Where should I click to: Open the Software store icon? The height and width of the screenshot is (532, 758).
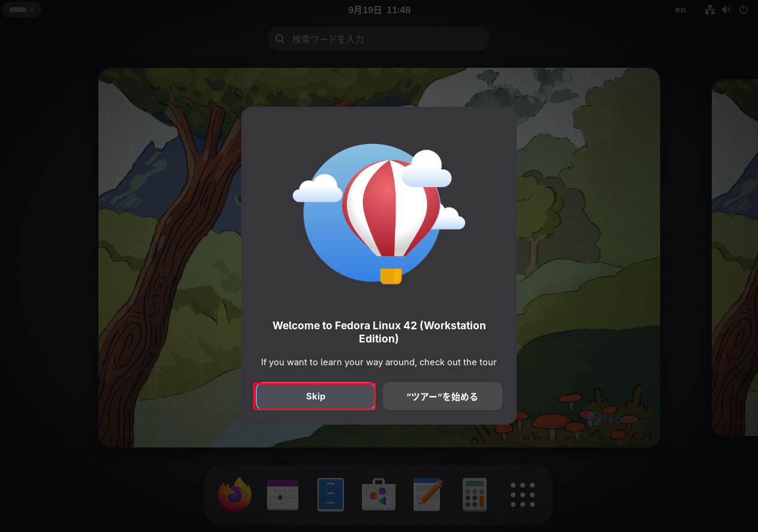(379, 495)
